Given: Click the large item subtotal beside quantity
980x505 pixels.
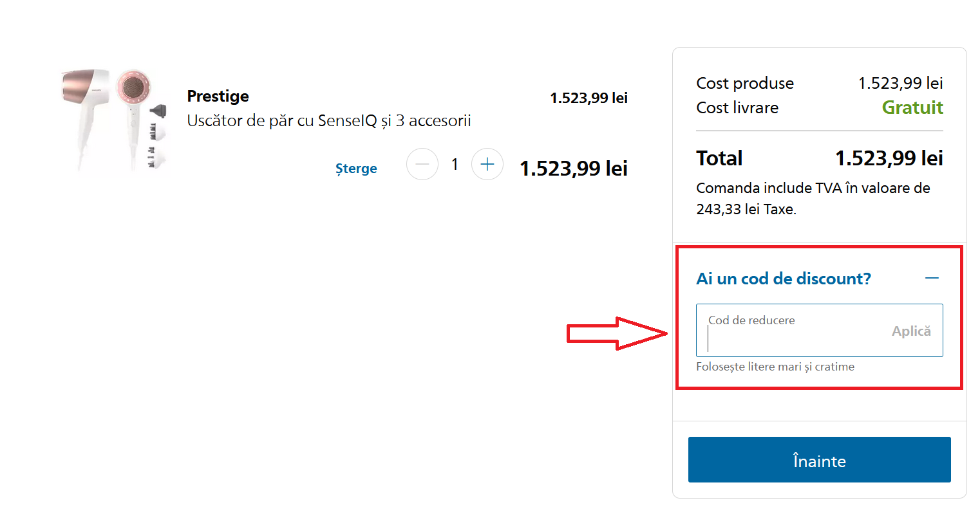Looking at the screenshot, I should [x=573, y=169].
